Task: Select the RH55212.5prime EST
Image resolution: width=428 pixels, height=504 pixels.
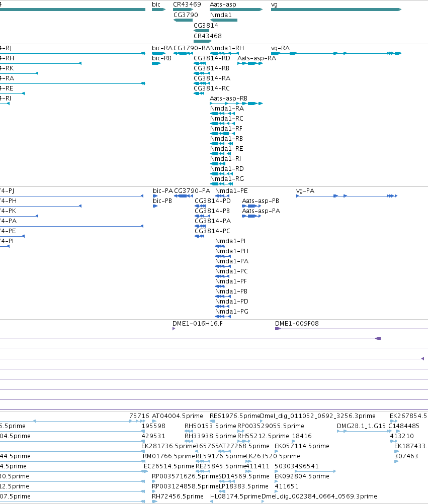Action: 244,441
